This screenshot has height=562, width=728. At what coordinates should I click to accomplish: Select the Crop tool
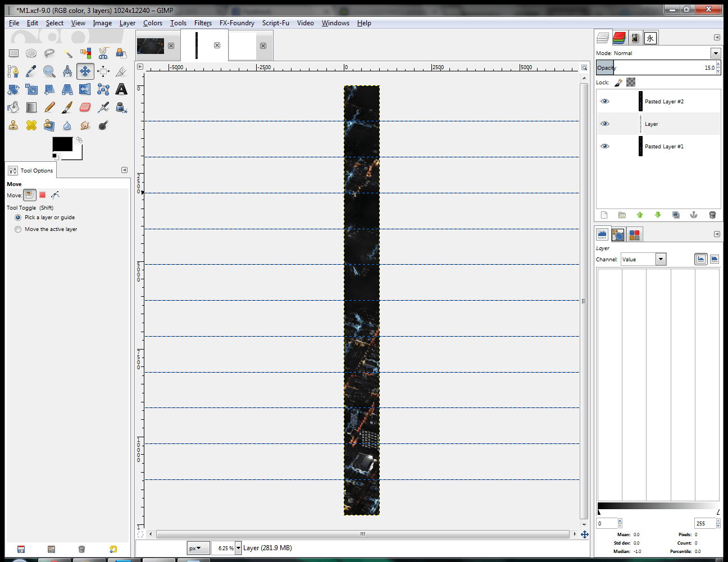click(x=121, y=71)
